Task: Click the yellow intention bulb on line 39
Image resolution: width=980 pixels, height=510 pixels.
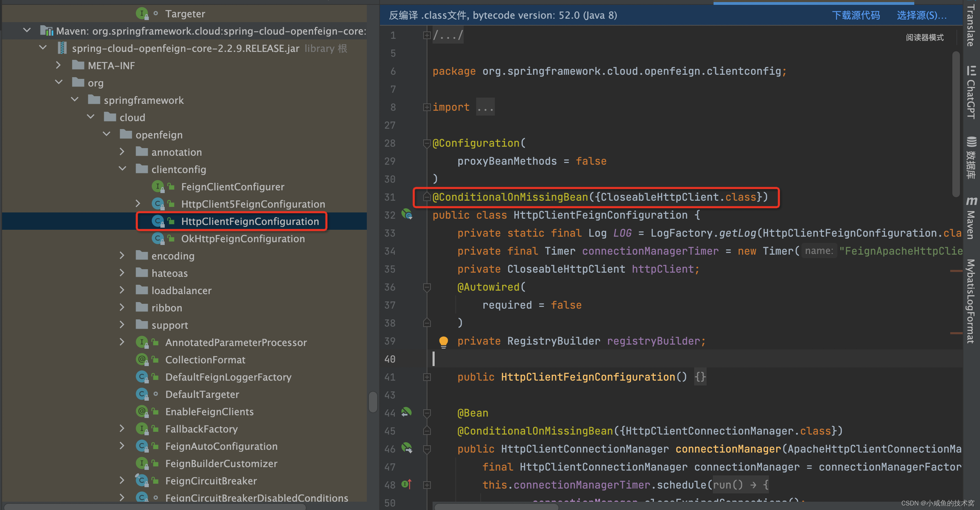Action: pos(443,341)
